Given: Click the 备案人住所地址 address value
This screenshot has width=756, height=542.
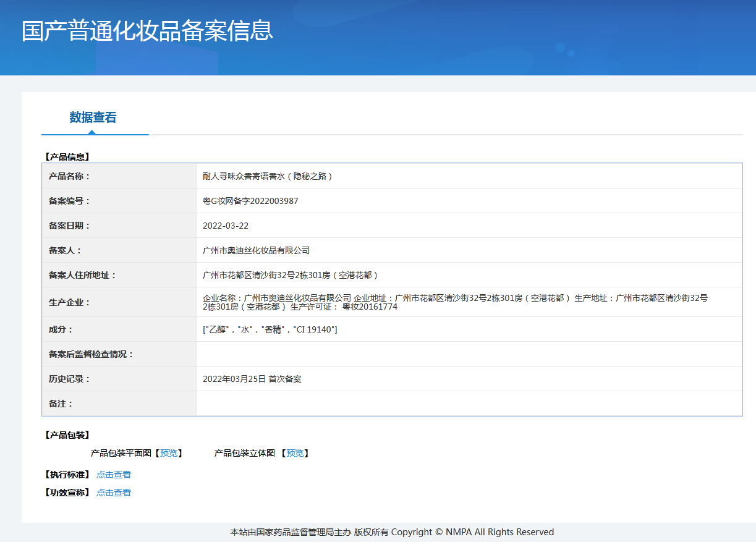Looking at the screenshot, I should pos(287,274).
